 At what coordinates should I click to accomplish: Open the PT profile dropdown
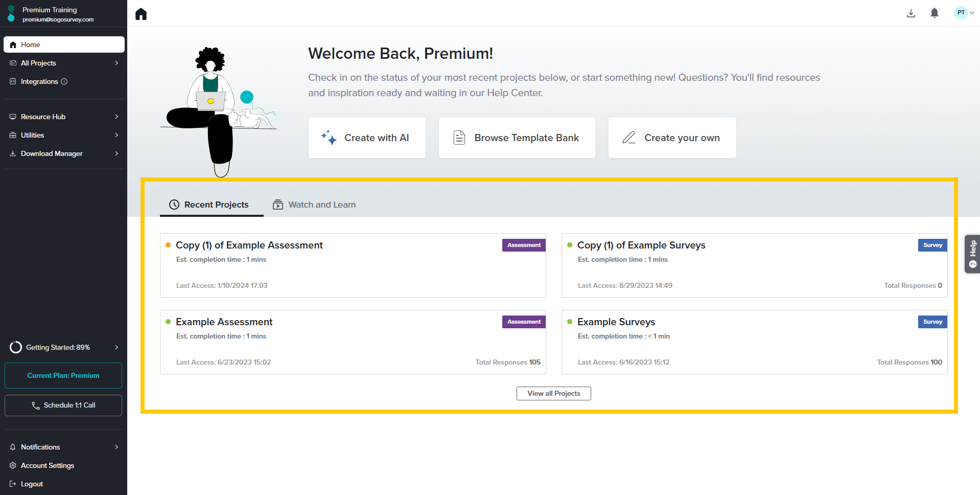[x=964, y=13]
